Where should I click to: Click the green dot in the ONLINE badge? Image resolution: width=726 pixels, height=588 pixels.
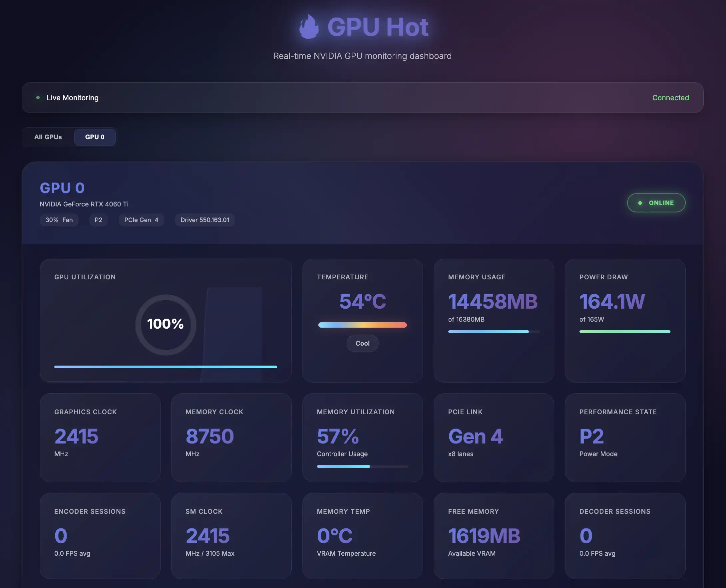coord(640,203)
